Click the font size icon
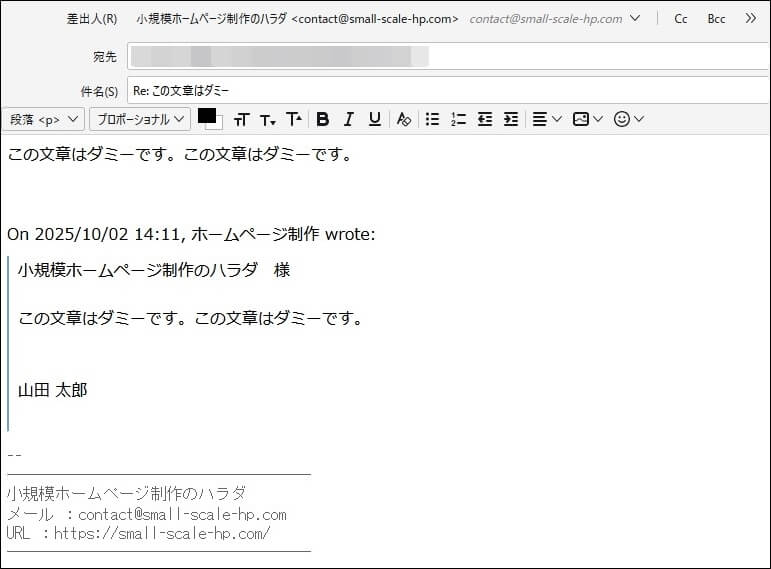Screen dimensions: 771x569 (241, 120)
